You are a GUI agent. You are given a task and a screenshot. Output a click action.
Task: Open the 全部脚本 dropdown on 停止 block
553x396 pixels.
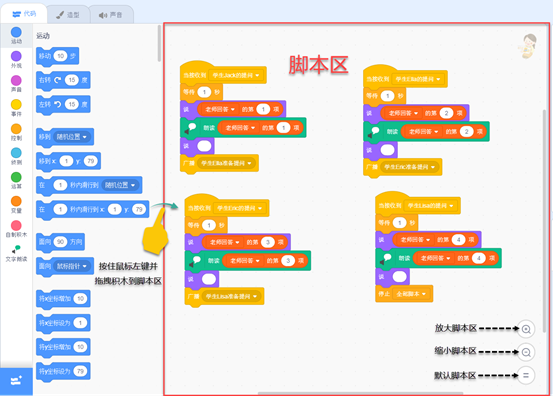point(411,294)
